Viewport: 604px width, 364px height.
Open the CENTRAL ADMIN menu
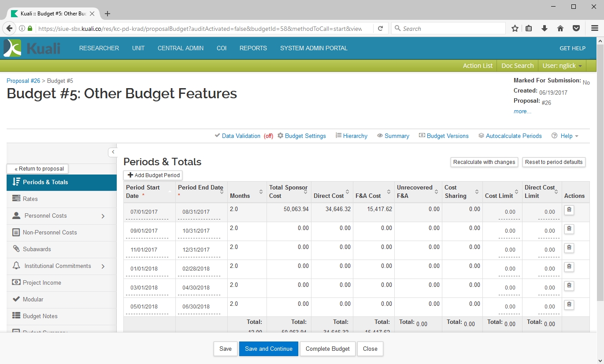pos(181,48)
